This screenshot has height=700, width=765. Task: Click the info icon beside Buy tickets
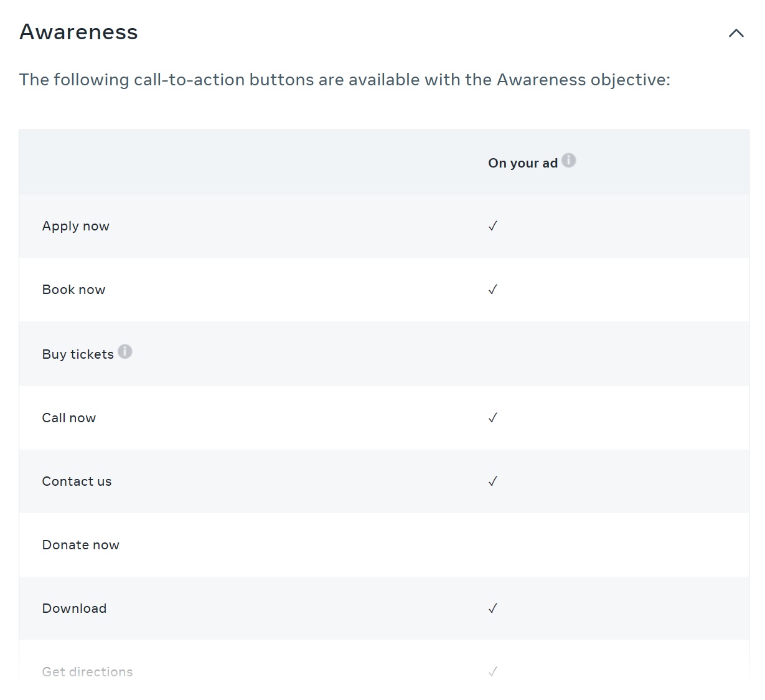point(125,351)
